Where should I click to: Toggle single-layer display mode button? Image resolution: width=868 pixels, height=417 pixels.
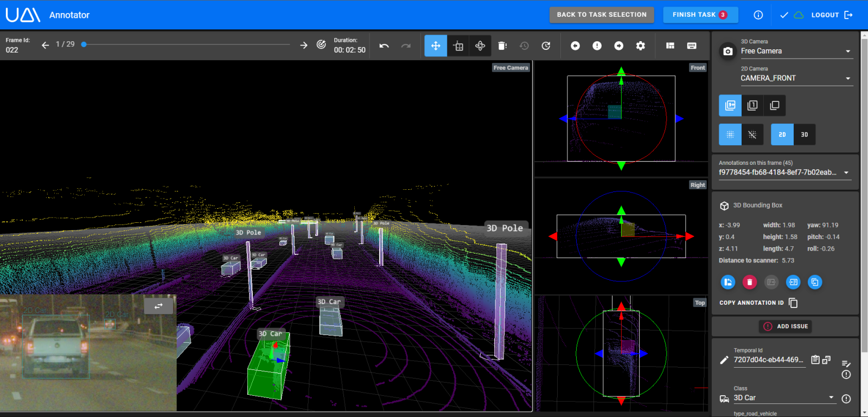(x=752, y=105)
